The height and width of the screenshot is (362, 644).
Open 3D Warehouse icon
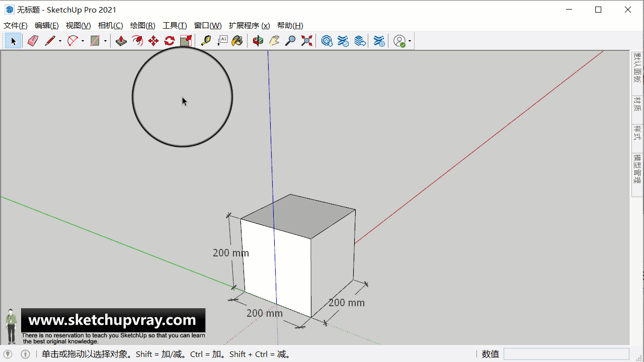(327, 41)
